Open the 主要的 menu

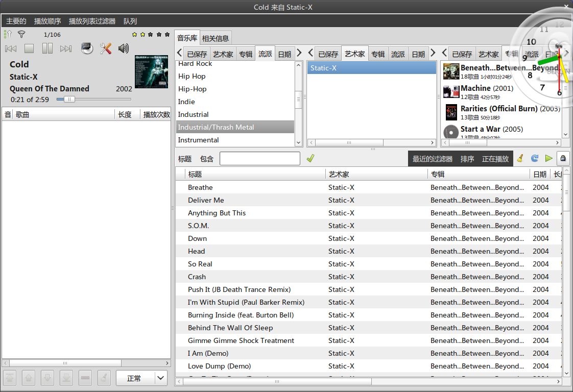[x=16, y=21]
